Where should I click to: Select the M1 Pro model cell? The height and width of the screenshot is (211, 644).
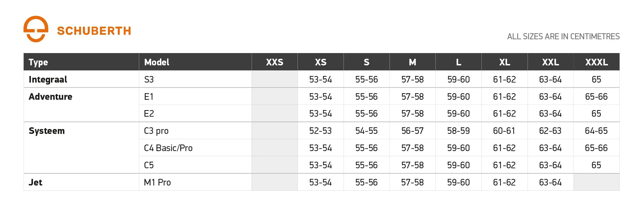click(157, 182)
